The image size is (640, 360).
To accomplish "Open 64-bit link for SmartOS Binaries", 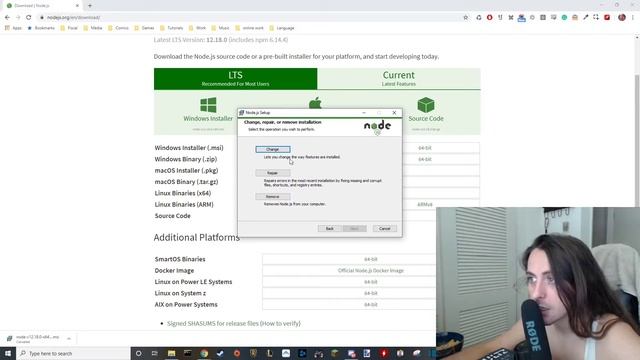I will 371,259.
